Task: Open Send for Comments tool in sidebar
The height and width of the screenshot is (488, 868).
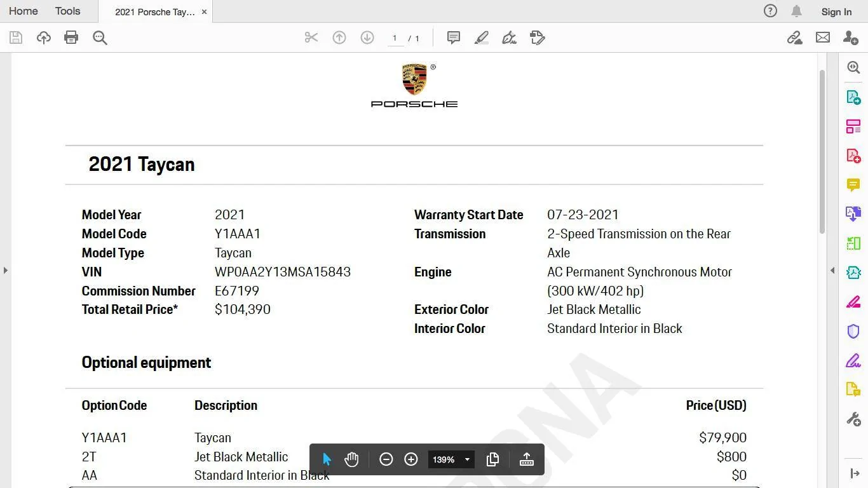Action: [853, 390]
